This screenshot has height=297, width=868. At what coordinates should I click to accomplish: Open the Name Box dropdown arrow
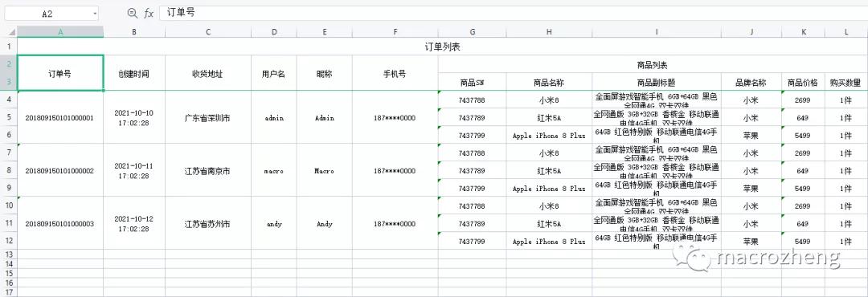tap(95, 14)
